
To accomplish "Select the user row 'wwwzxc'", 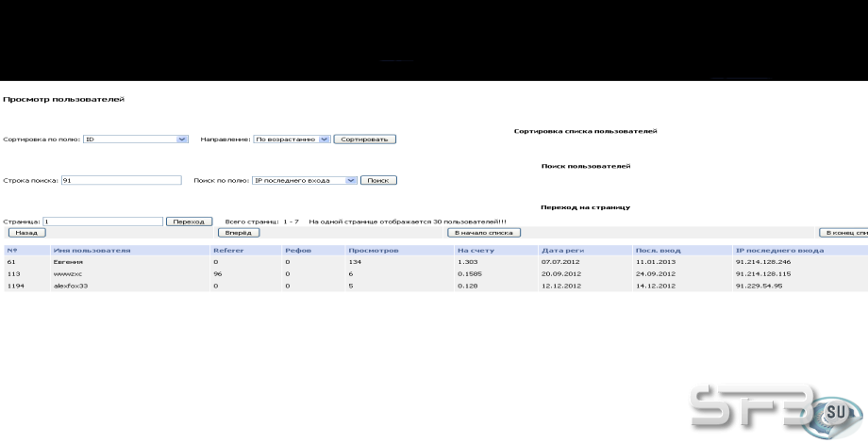I will click(436, 273).
